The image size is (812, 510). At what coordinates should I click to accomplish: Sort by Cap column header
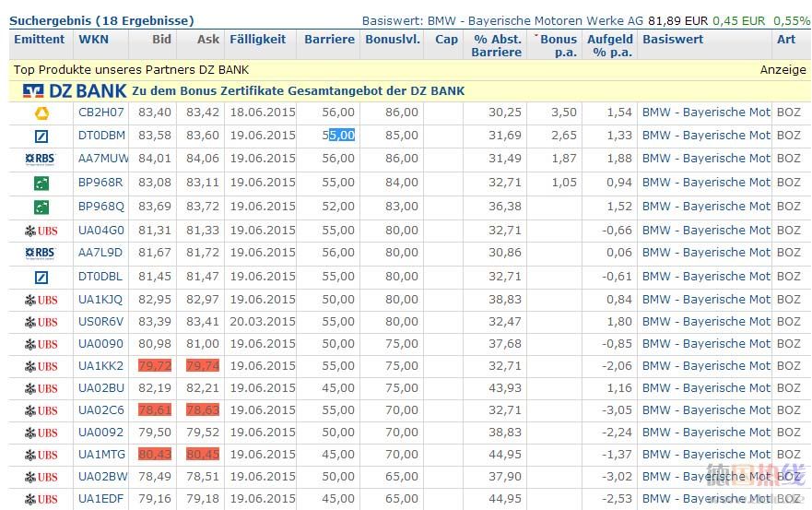coord(446,40)
